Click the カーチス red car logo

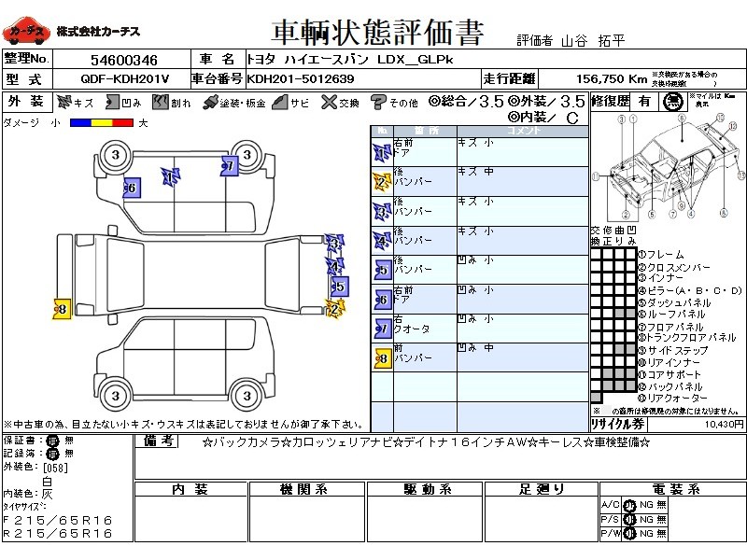tap(26, 31)
